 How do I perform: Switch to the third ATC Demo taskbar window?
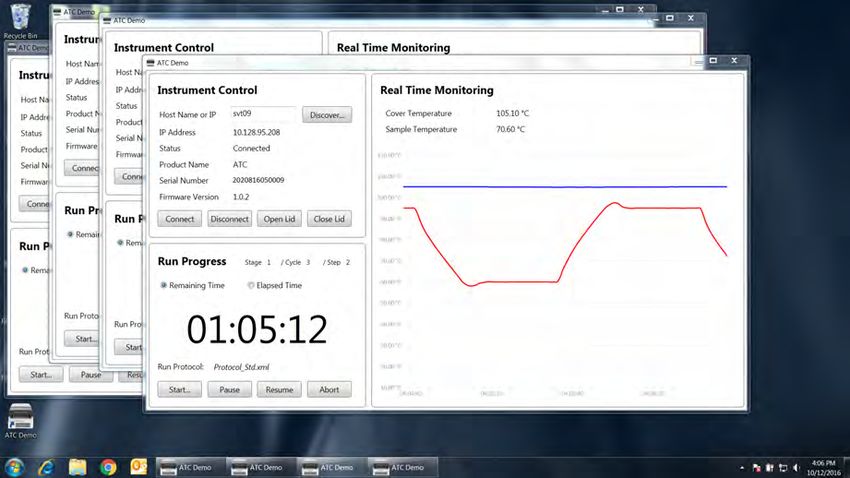click(x=332, y=467)
